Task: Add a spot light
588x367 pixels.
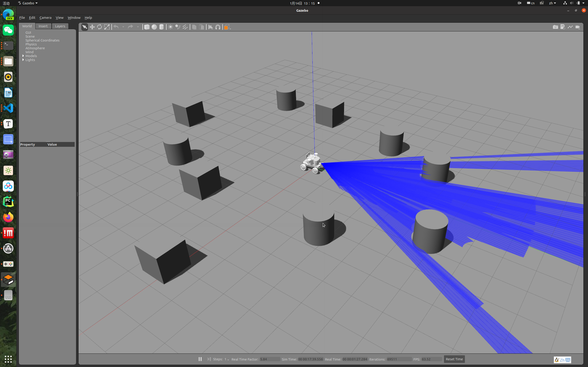Action: 178,27
